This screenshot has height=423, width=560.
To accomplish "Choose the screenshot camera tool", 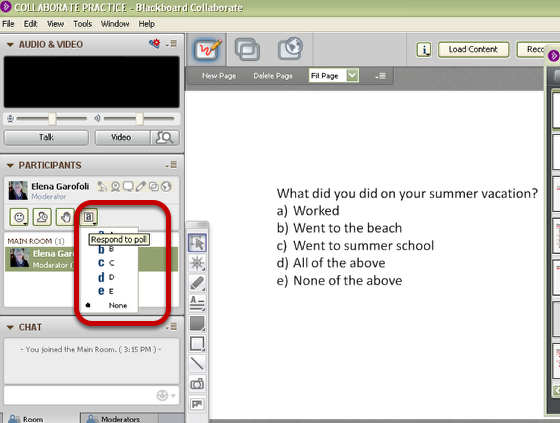I will click(x=197, y=384).
